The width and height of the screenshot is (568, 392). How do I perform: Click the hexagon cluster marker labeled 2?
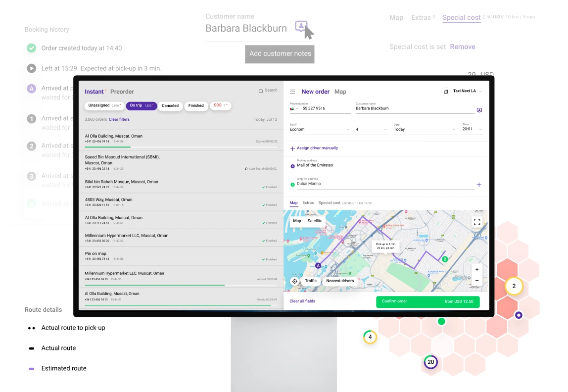(x=514, y=286)
